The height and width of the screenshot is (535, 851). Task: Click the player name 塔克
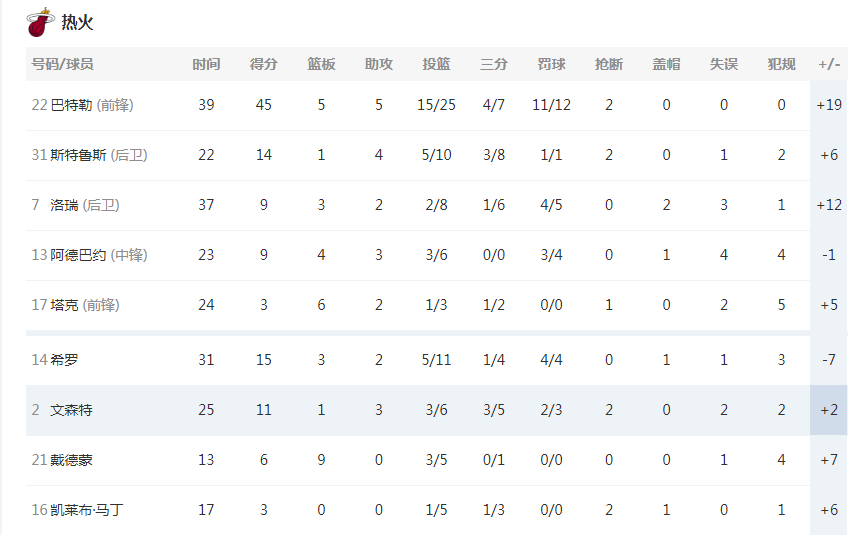tap(64, 305)
